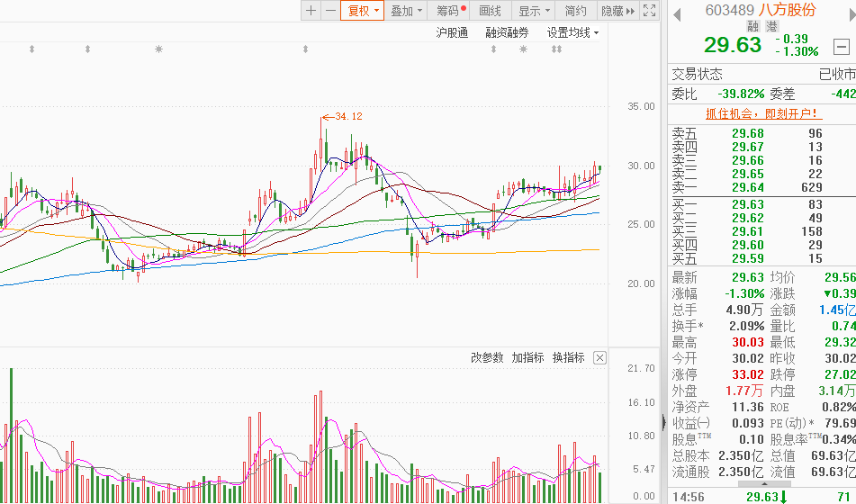Screen dimensions: 856x504
Task: Open the 复权 adjustment dropdown
Action: tap(362, 11)
